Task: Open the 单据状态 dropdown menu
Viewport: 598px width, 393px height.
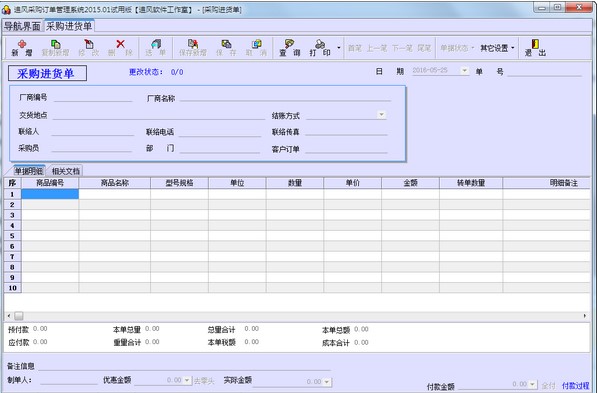Action: coord(457,48)
